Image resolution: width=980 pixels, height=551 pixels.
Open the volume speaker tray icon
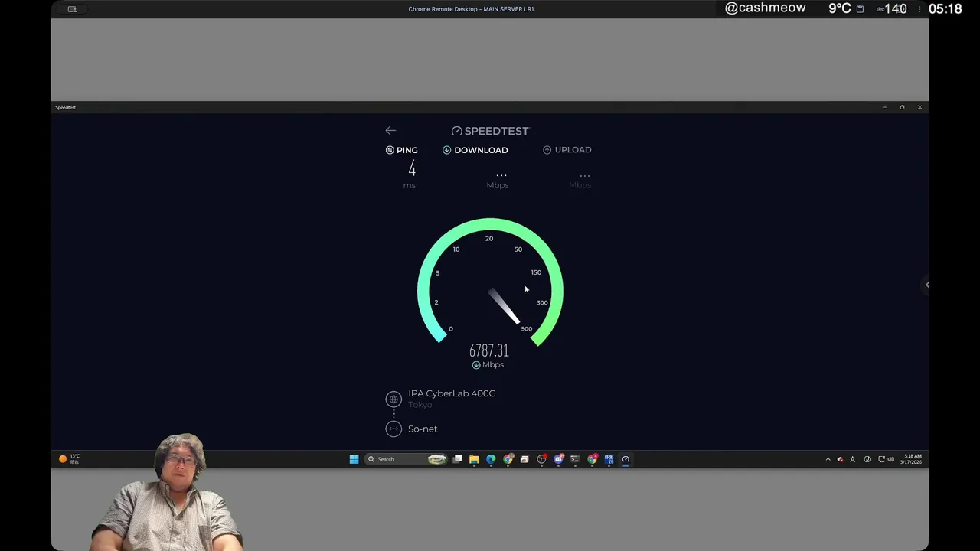(x=890, y=459)
